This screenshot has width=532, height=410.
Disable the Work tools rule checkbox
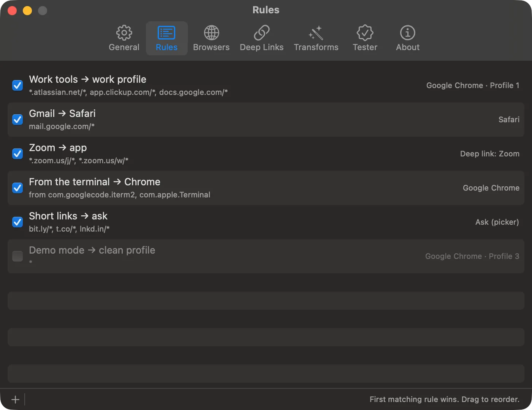click(x=17, y=85)
